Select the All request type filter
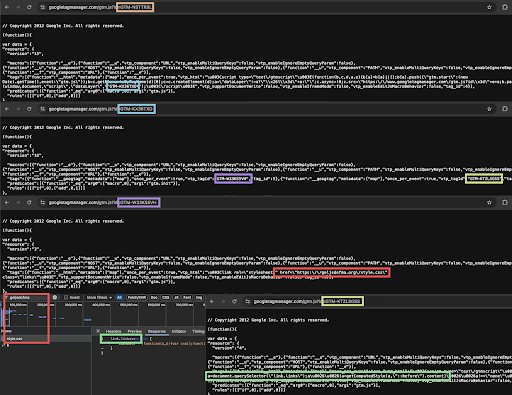The image size is (512, 395). pyautogui.click(x=119, y=297)
